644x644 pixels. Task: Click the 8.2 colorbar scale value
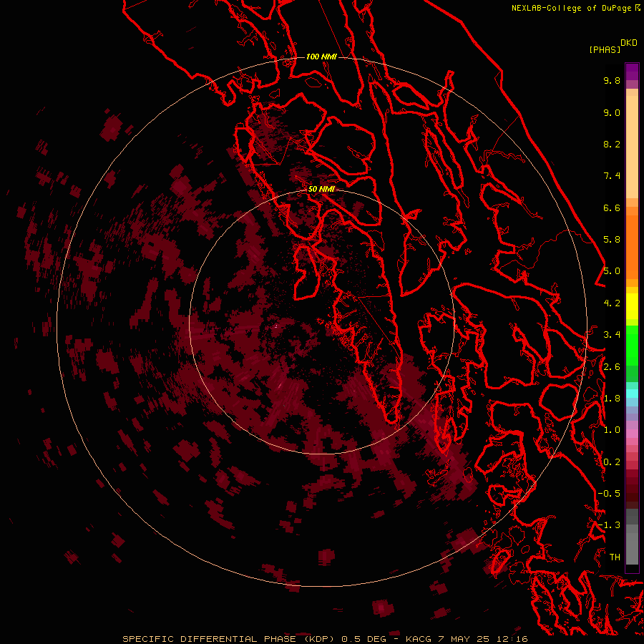[612, 144]
